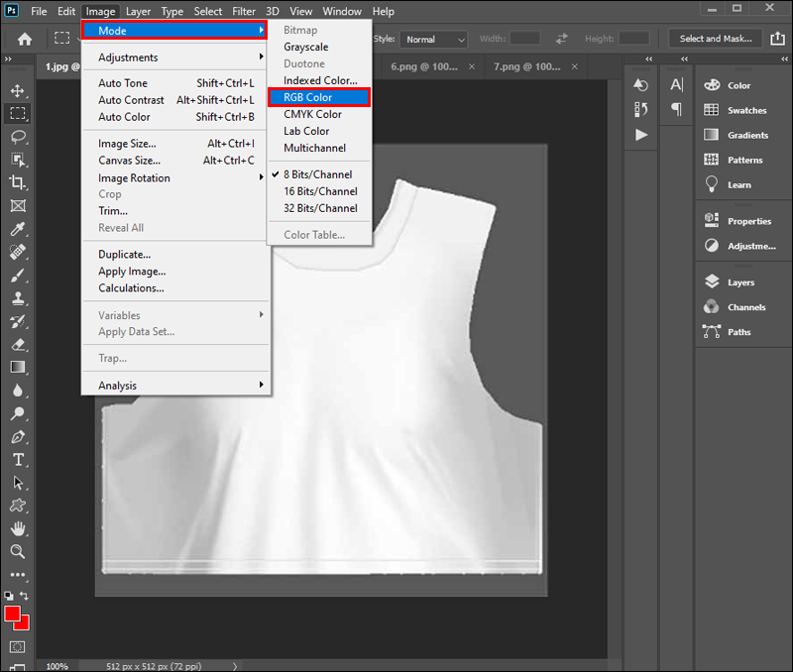Image resolution: width=793 pixels, height=672 pixels.
Task: Choose 32 Bits/Channel depth option
Action: tap(320, 208)
